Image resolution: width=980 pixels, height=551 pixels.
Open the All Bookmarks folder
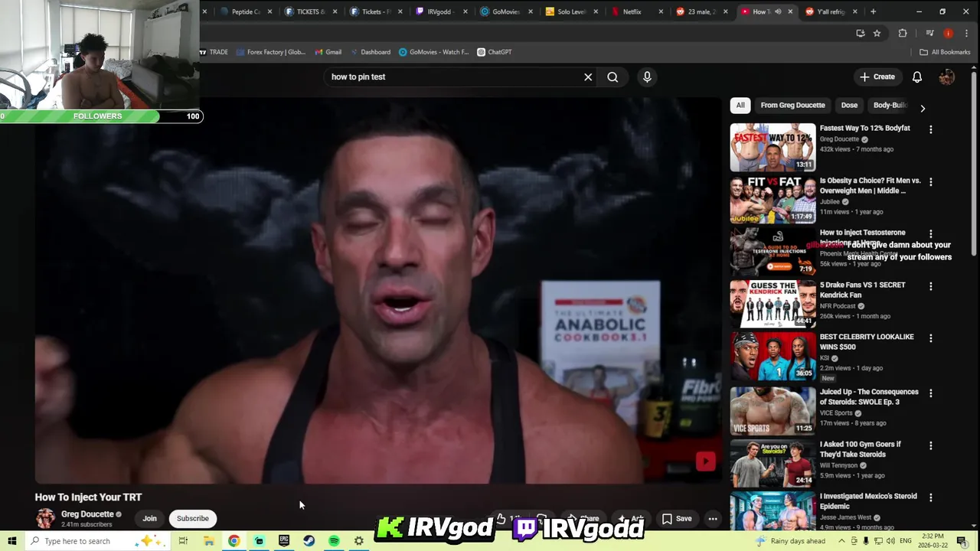point(945,52)
